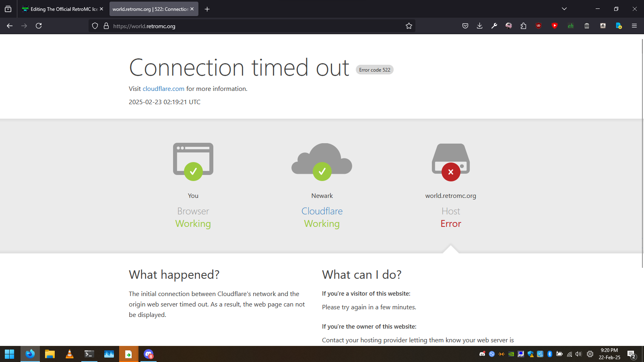This screenshot has height=362, width=644.
Task: Click the page vertical scrollbar
Action: click(642, 153)
